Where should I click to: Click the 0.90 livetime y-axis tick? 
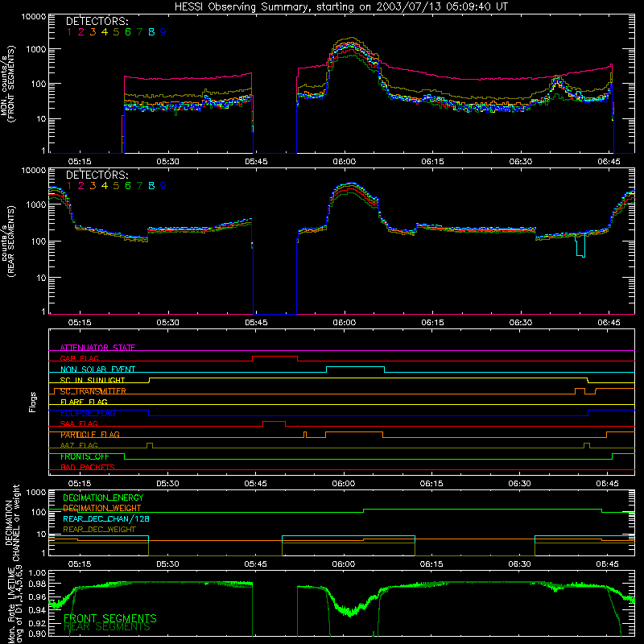click(37, 634)
